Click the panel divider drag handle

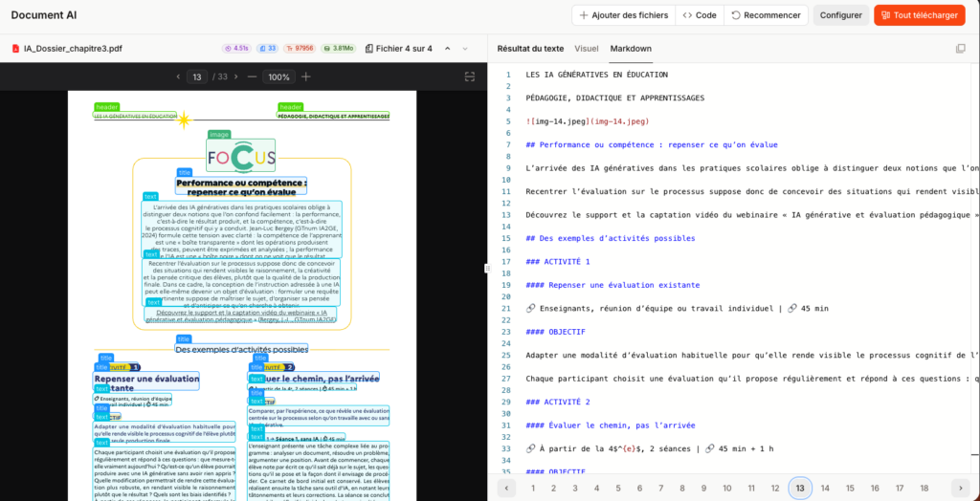pos(487,268)
